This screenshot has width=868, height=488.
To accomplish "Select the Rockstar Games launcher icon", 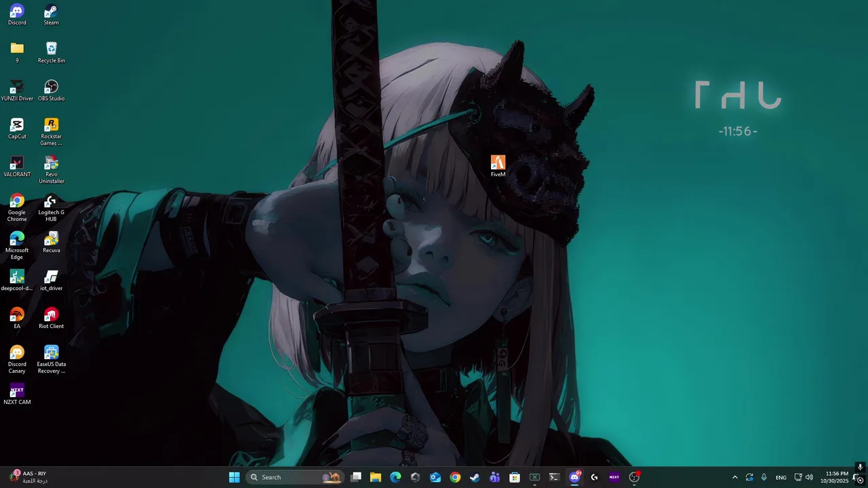I will 51,132.
